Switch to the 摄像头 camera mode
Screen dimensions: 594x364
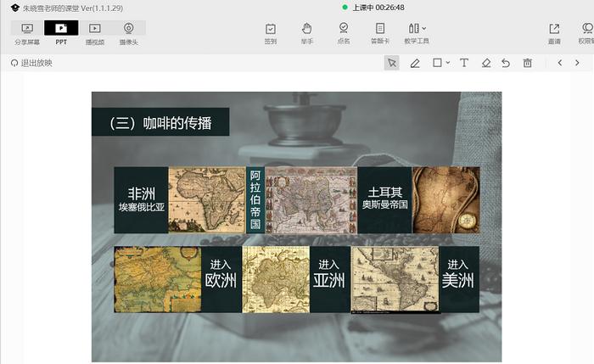tap(129, 33)
